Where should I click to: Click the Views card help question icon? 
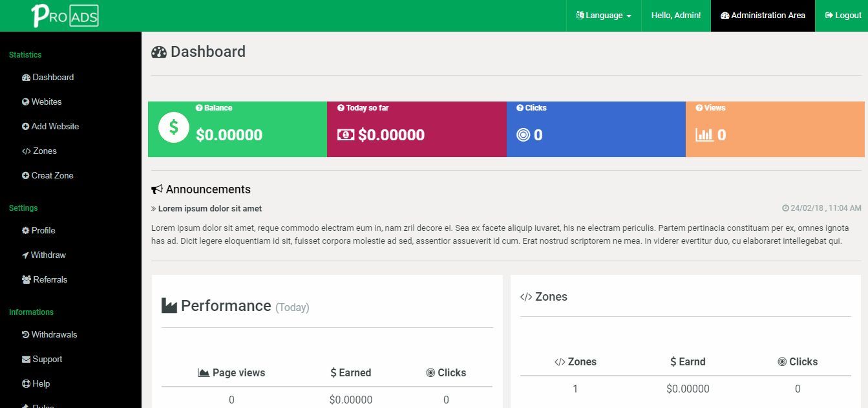point(699,108)
